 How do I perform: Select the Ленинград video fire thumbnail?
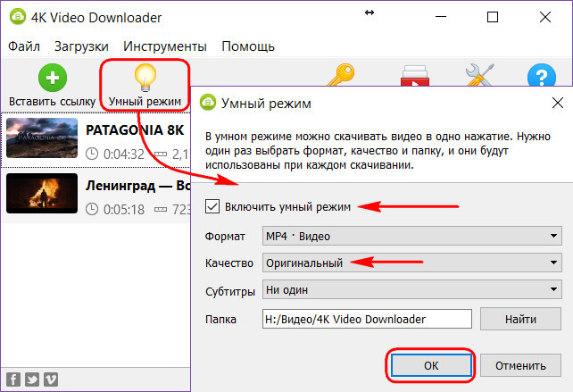pos(42,193)
